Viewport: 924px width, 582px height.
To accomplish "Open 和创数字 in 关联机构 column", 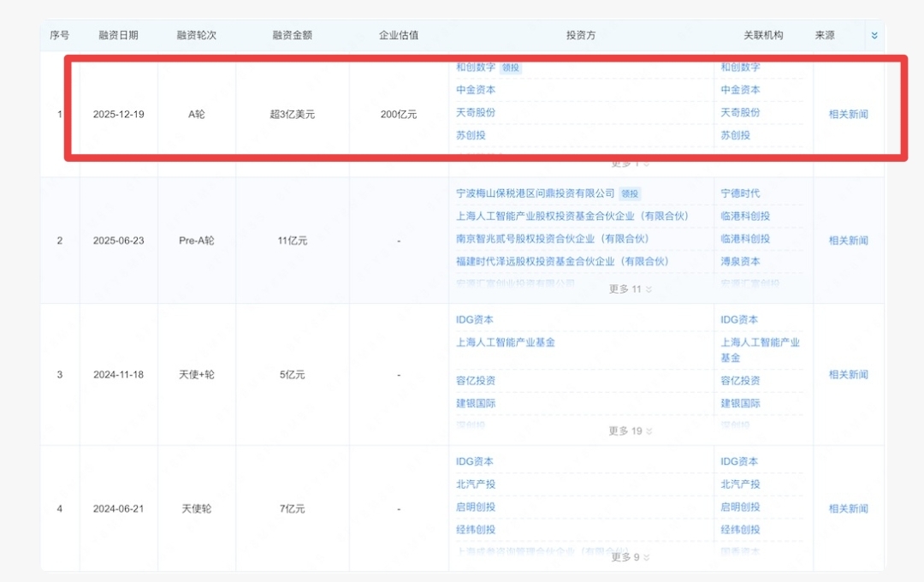I will click(740, 68).
